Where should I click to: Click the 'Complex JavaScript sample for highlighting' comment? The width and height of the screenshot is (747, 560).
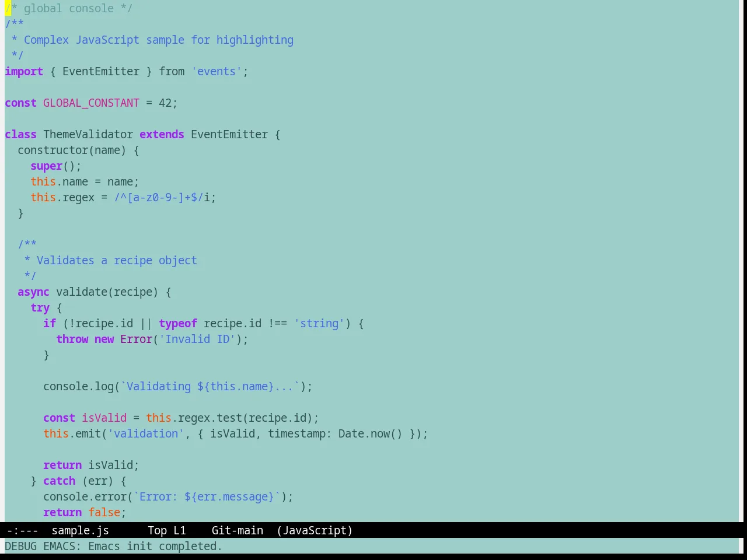tap(159, 40)
